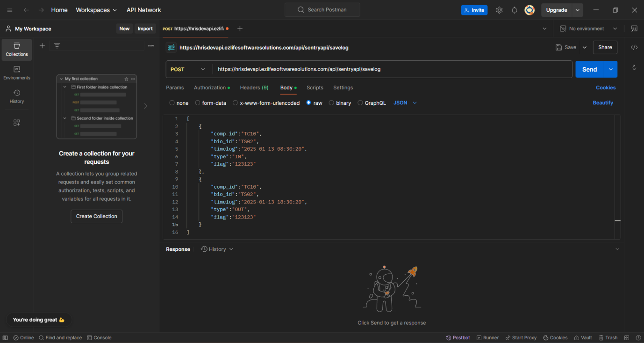
Task: Open help icon in status bar
Action: pos(638,338)
